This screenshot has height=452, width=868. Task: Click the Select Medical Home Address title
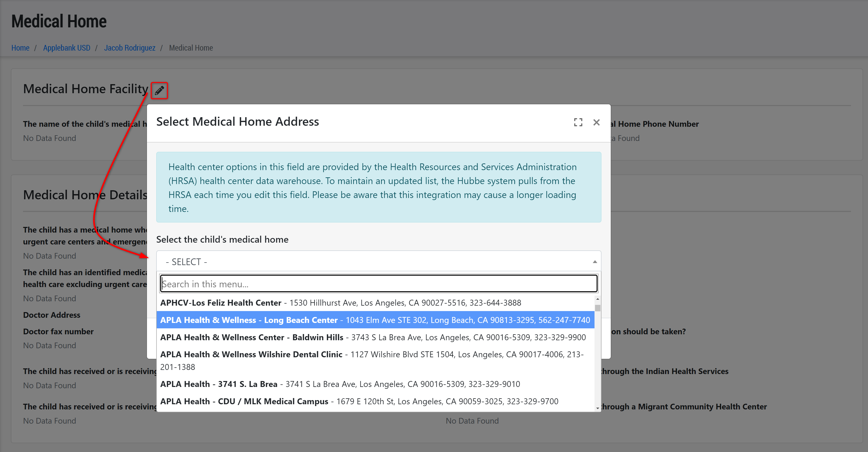pos(237,122)
